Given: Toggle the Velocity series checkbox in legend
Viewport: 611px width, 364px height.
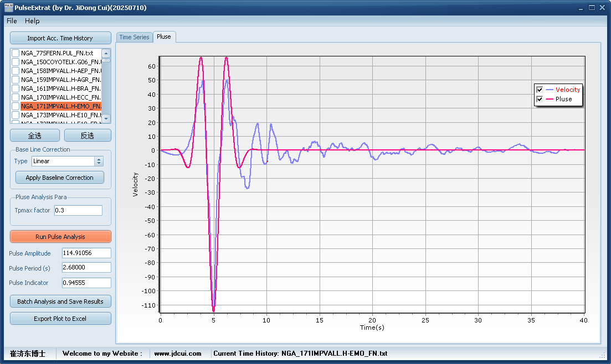Looking at the screenshot, I should [x=540, y=90].
